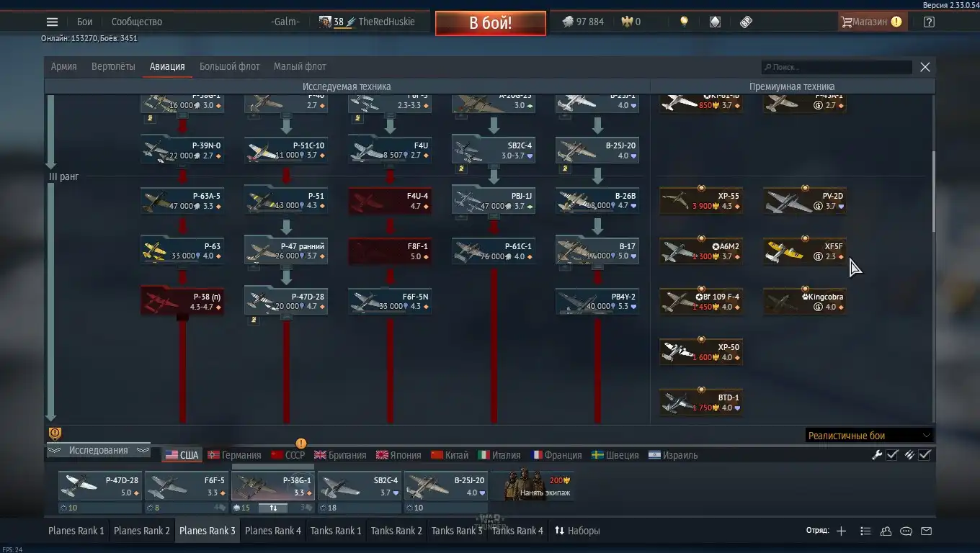The height and width of the screenshot is (553, 980).
Task: Click the В бой! battle button
Action: coord(491,22)
